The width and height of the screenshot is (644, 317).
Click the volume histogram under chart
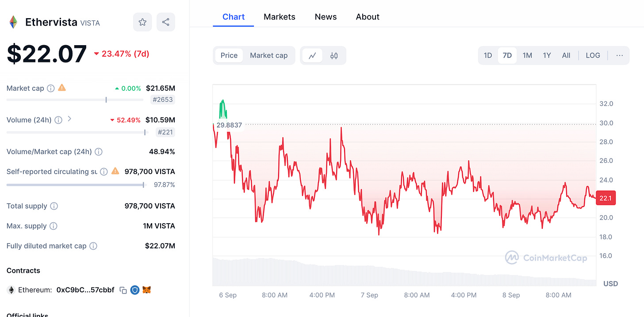pyautogui.click(x=404, y=272)
